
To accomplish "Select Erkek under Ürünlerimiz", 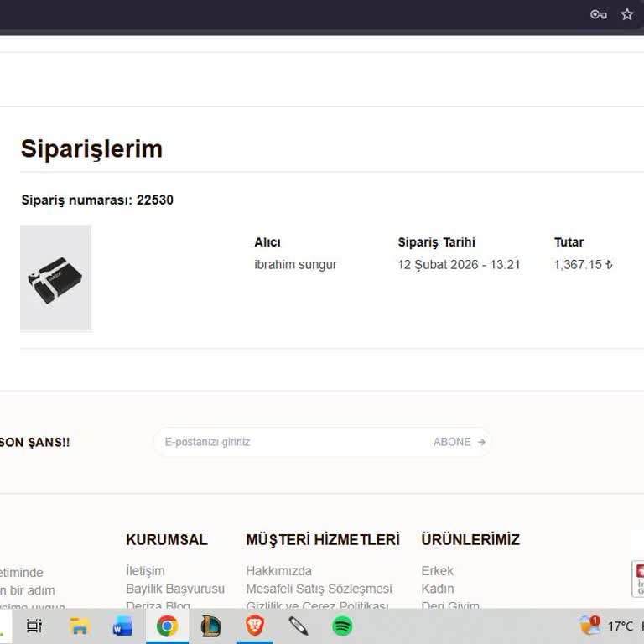I will click(437, 571).
